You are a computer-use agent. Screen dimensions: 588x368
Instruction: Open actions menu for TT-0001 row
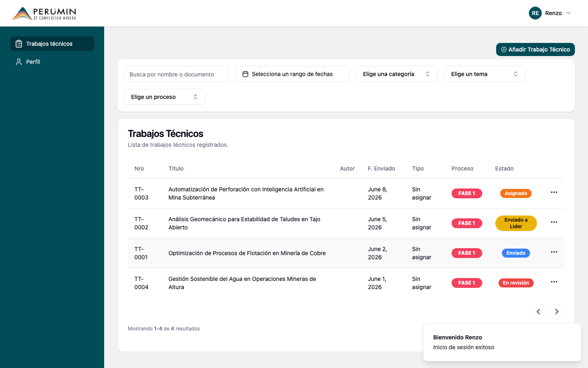(554, 252)
